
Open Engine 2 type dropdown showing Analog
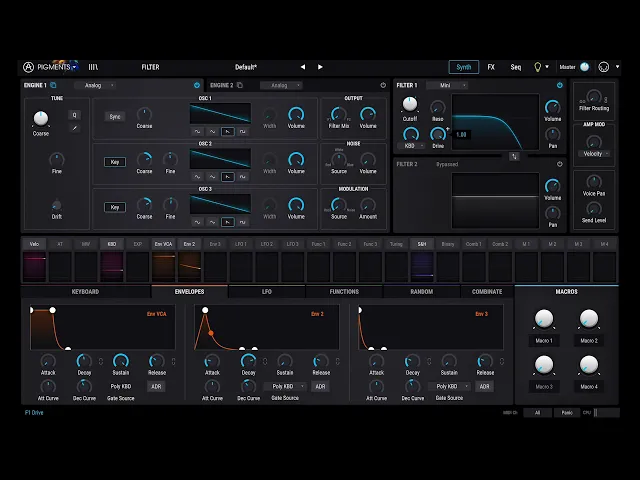coord(281,85)
